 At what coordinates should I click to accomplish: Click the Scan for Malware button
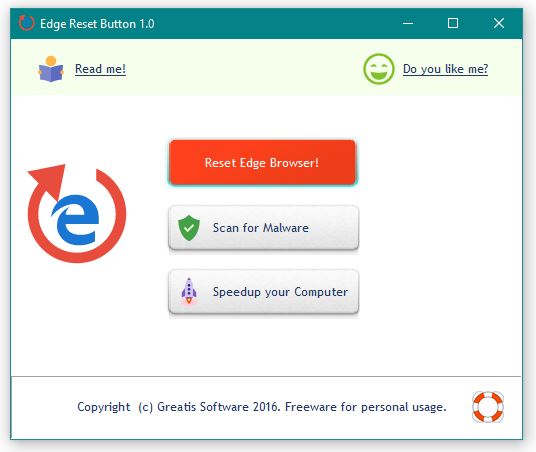click(x=263, y=228)
